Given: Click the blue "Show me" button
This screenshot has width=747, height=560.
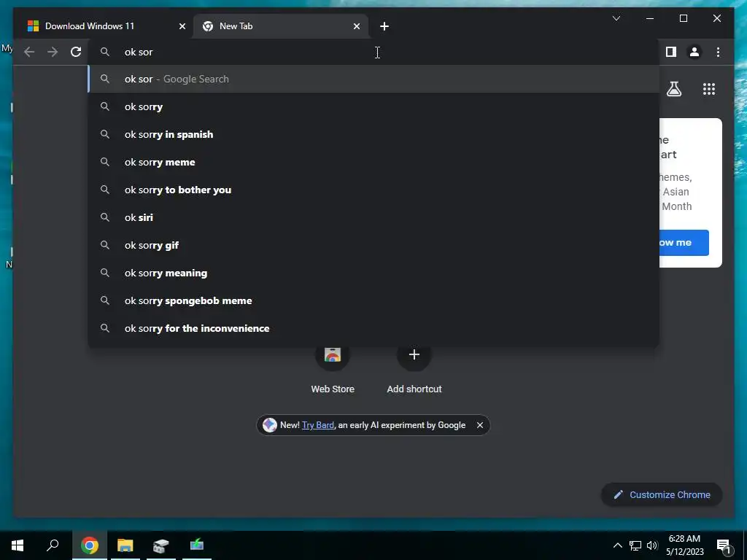Looking at the screenshot, I should click(684, 242).
